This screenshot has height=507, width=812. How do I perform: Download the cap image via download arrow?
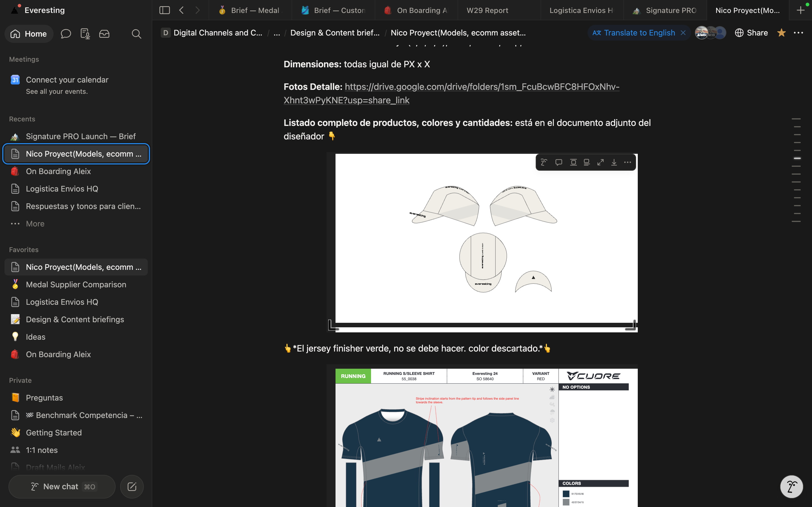pos(614,162)
